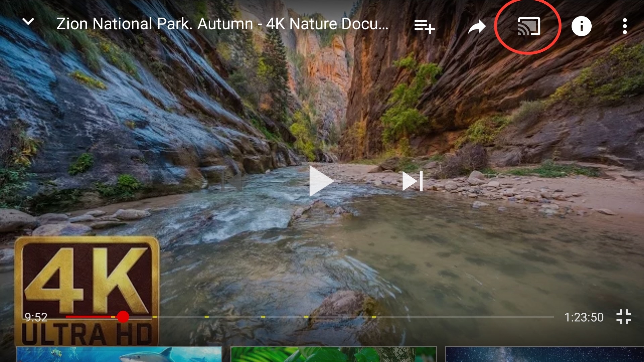Go to the previous video
The height and width of the screenshot is (362, 644).
[x=231, y=181]
